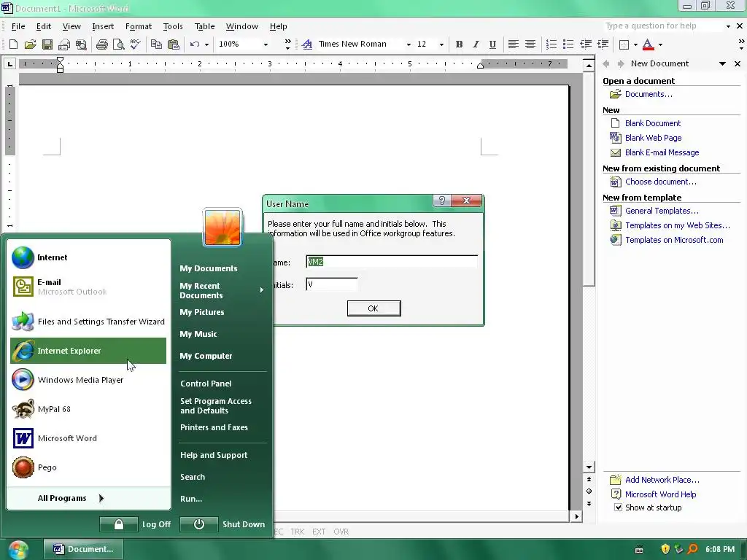The height and width of the screenshot is (560, 747).
Task: Open the Font Color dropdown arrow
Action: tap(660, 44)
